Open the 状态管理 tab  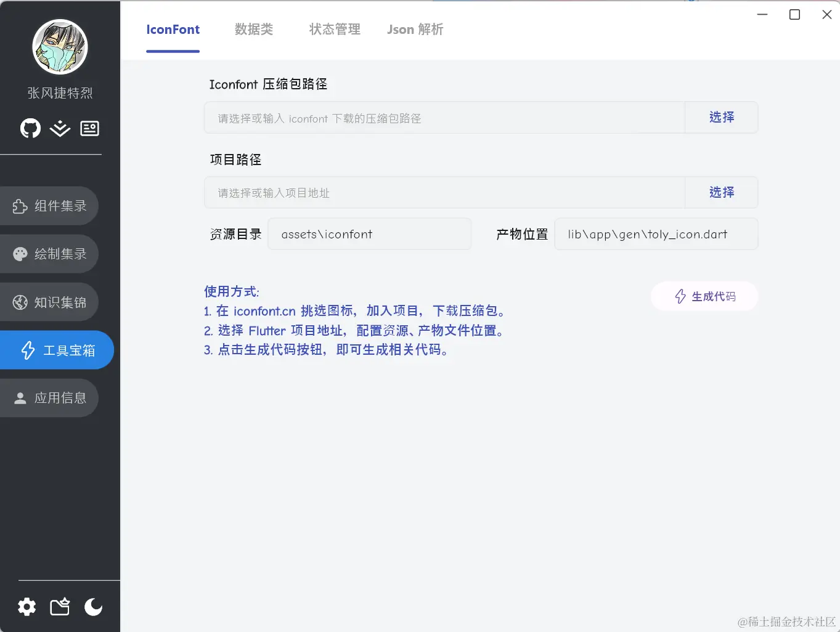(x=335, y=29)
